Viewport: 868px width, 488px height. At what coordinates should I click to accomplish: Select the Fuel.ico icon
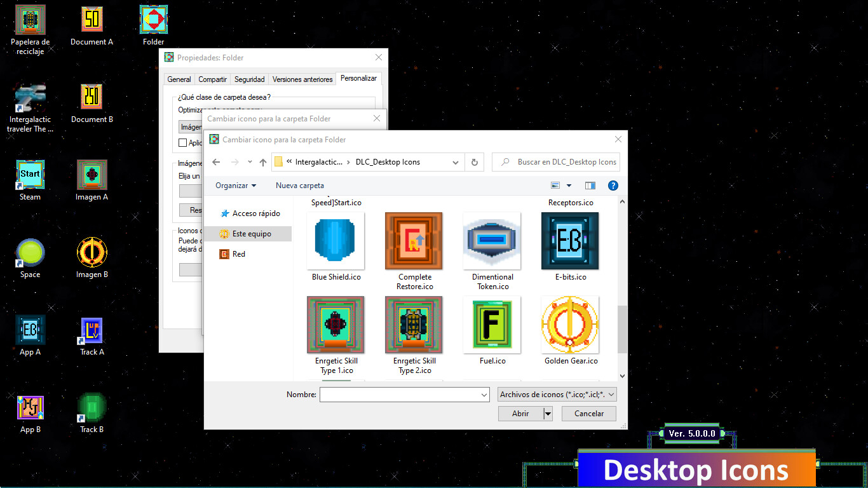(492, 325)
